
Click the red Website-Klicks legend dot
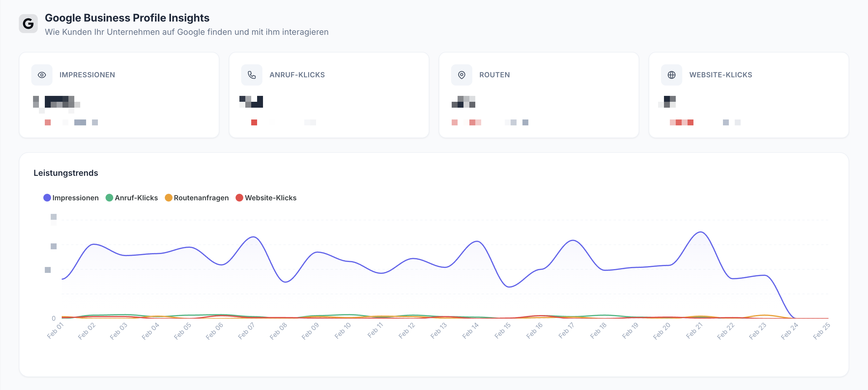point(239,198)
